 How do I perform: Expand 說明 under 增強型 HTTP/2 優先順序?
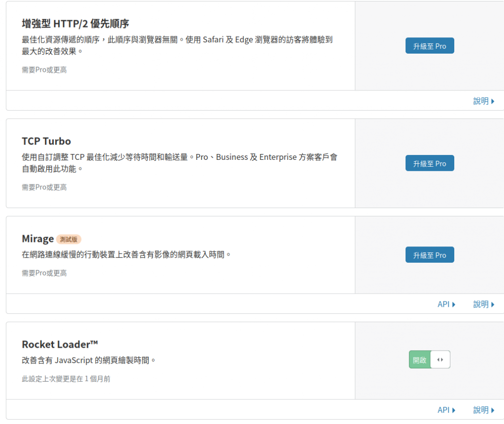click(x=484, y=101)
